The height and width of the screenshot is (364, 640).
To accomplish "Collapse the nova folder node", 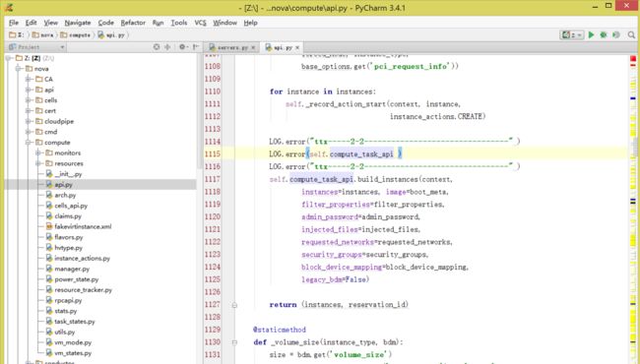I will 19,69.
